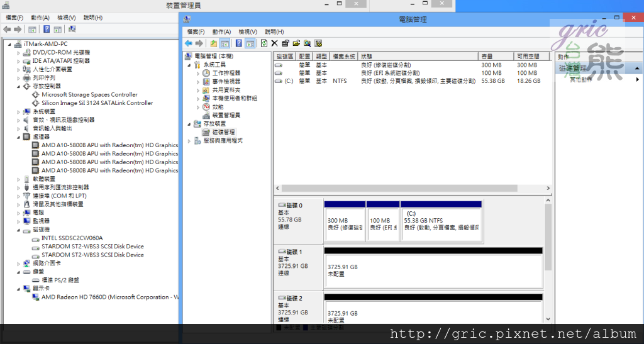
Task: Click the 共用資料夾 icon in tree
Action: click(x=206, y=90)
